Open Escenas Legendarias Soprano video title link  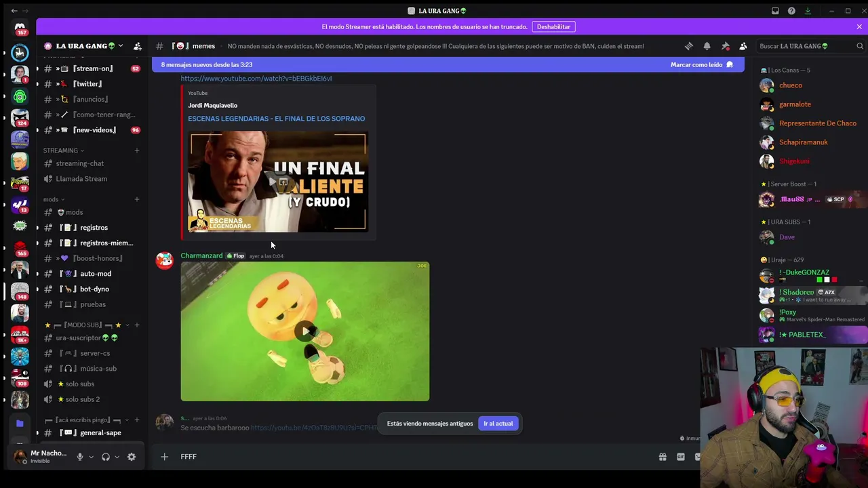pos(277,119)
